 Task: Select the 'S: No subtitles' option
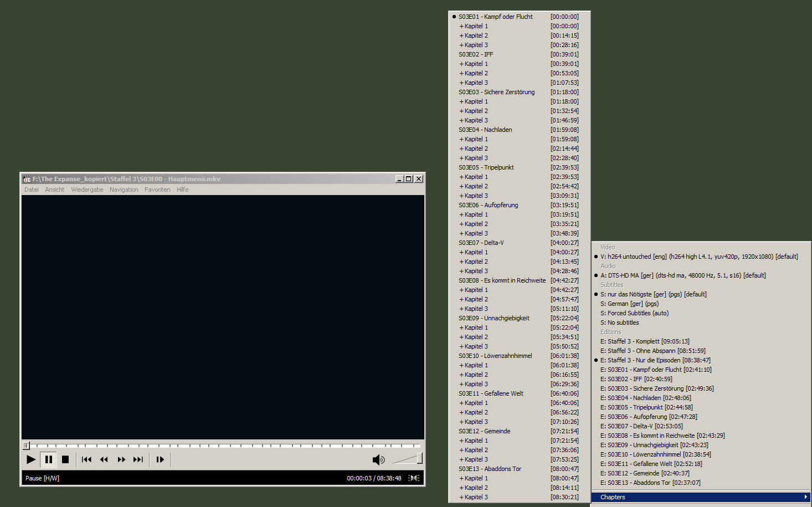coord(620,322)
